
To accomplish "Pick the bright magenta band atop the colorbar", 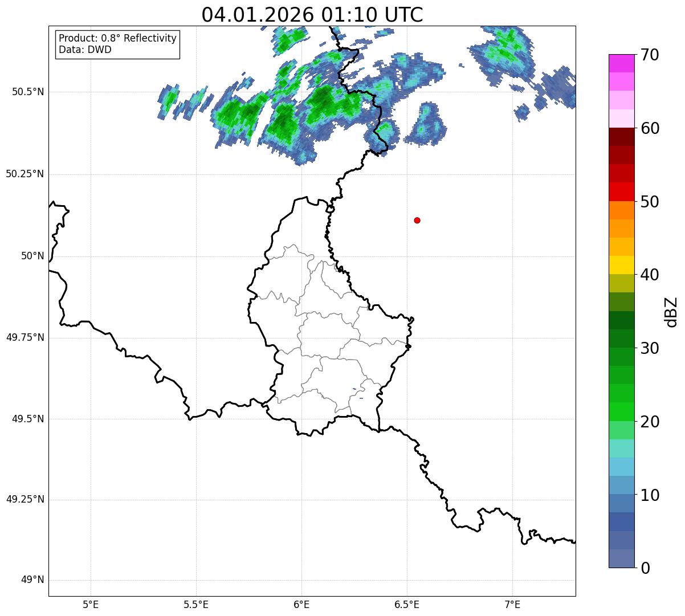I will click(x=621, y=63).
